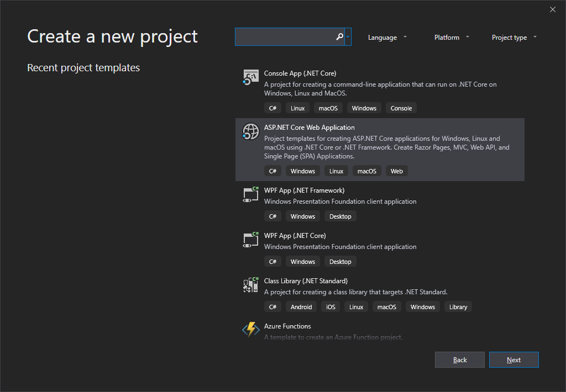Open the Project type filter dropdown
The width and height of the screenshot is (566, 392).
514,38
